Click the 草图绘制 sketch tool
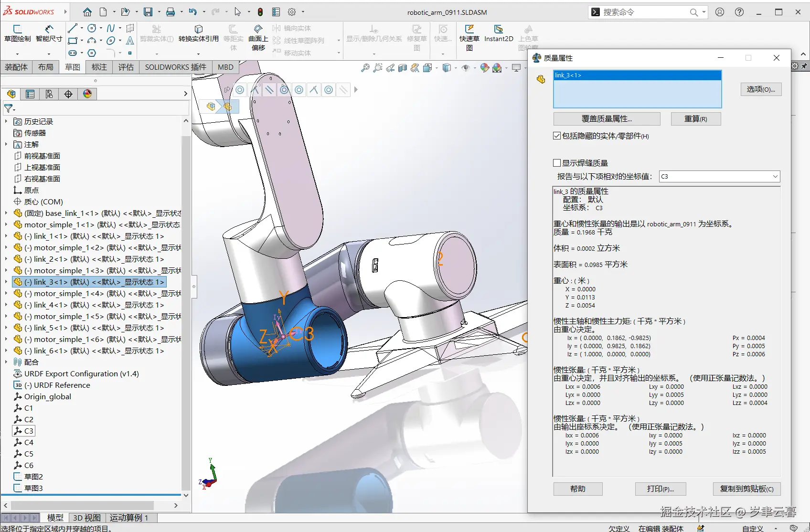The height and width of the screenshot is (532, 810). click(x=18, y=33)
